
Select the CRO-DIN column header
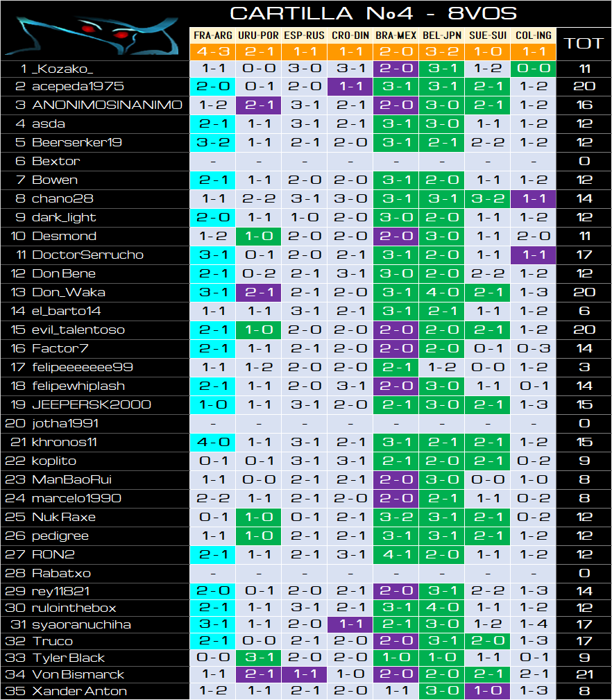[350, 35]
